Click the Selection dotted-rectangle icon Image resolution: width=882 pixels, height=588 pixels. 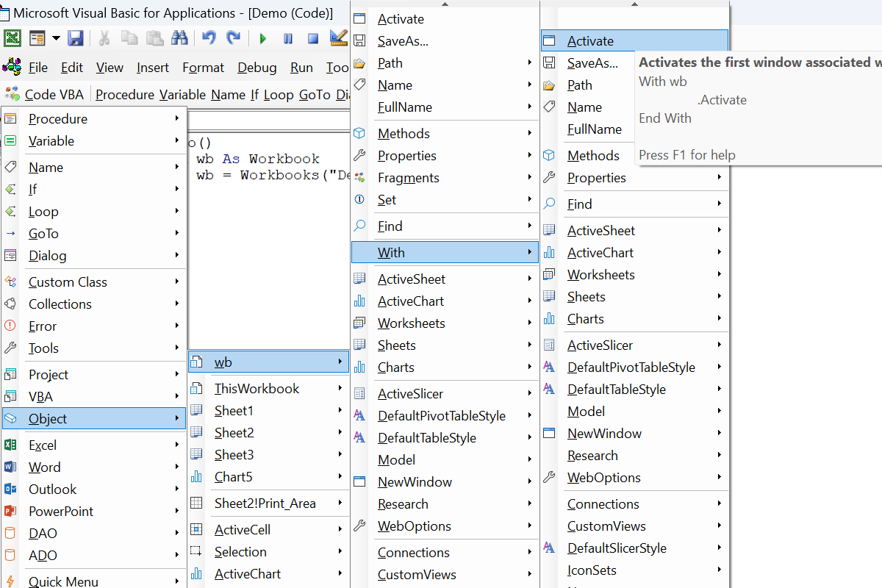click(x=196, y=551)
